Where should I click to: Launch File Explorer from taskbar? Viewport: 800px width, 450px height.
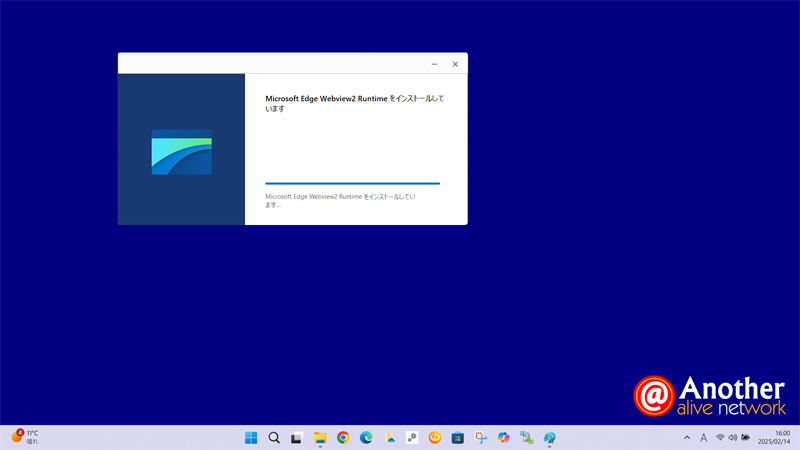[320, 438]
